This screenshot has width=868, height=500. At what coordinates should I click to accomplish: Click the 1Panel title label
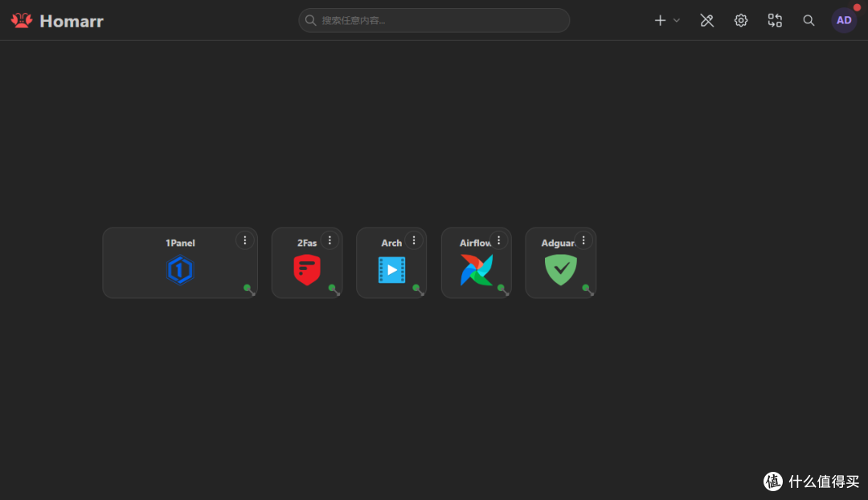pyautogui.click(x=180, y=243)
